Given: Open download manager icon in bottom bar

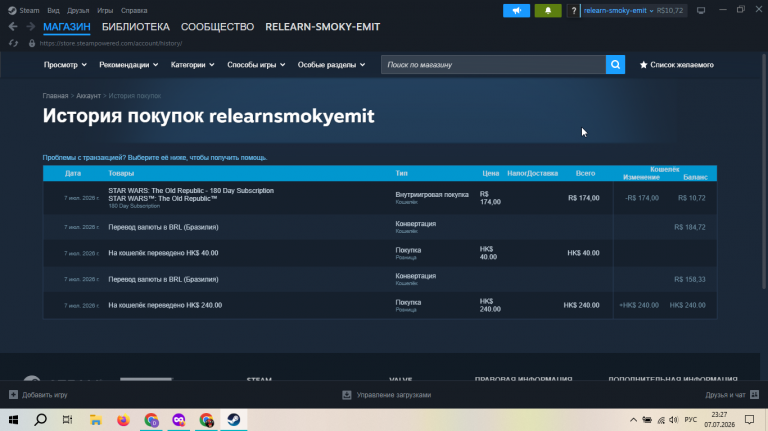Looking at the screenshot, I should coord(347,395).
